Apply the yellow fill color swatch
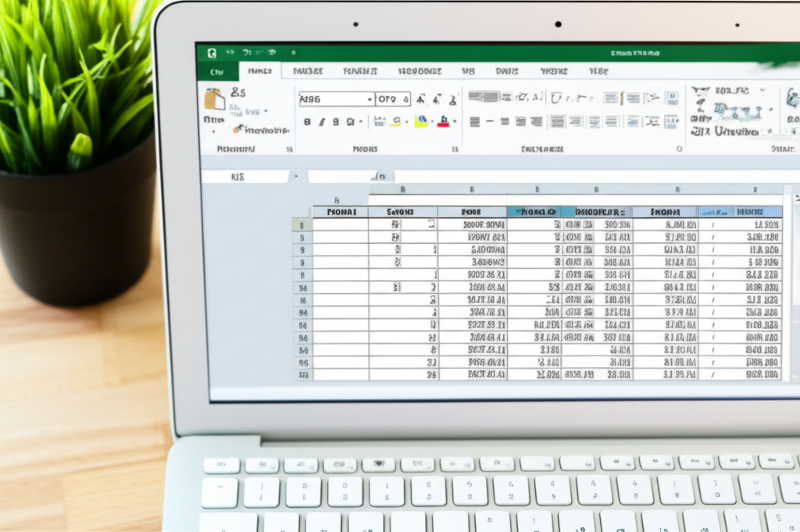The height and width of the screenshot is (532, 800). click(421, 121)
